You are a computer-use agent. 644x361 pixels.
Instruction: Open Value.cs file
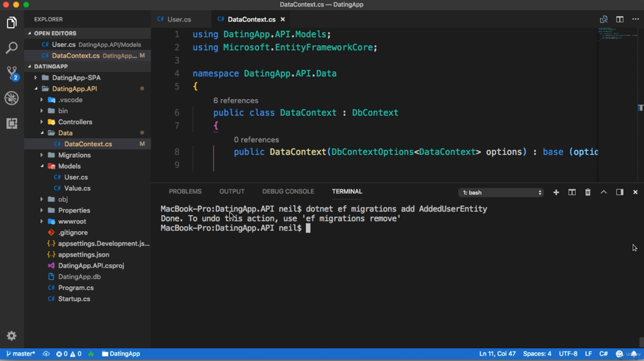[88, 189]
